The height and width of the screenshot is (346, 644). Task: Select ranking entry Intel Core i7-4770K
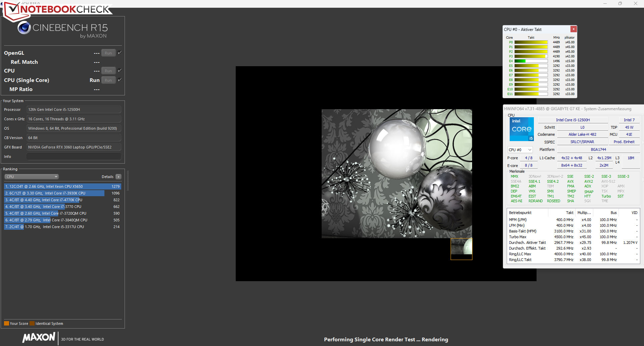pyautogui.click(x=62, y=200)
